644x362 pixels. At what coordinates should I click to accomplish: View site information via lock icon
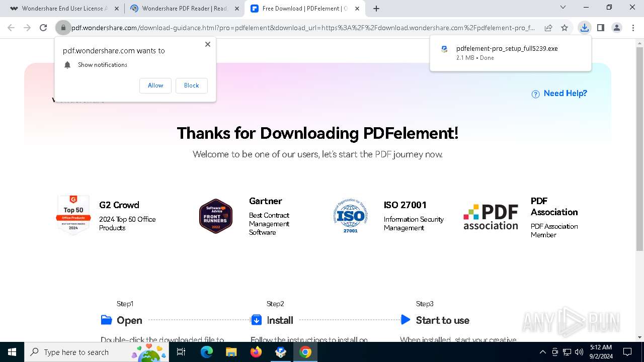pos(63,28)
